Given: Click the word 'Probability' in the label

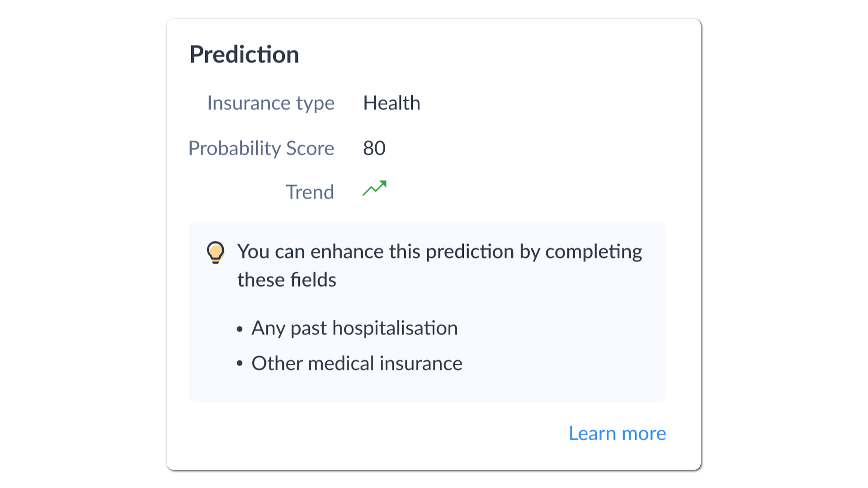Looking at the screenshot, I should (235, 149).
